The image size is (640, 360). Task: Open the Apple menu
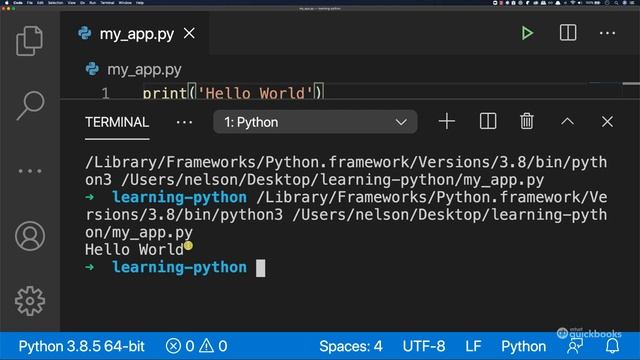[7, 2]
